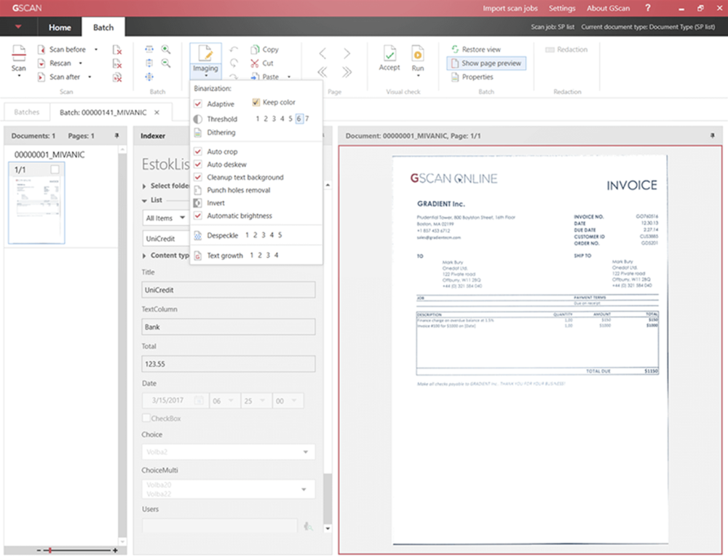The width and height of the screenshot is (728, 560).
Task: Click the delete page icon beside Scan before
Action: click(117, 50)
